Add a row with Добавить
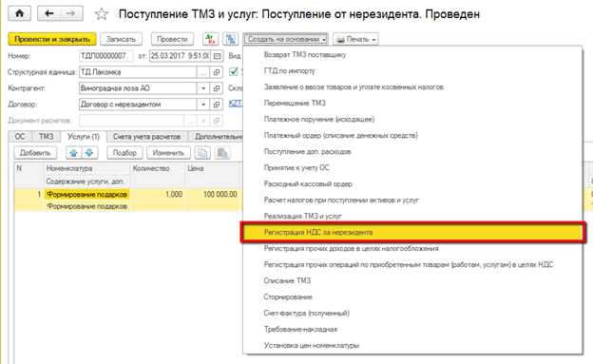593x364 pixels. point(35,153)
